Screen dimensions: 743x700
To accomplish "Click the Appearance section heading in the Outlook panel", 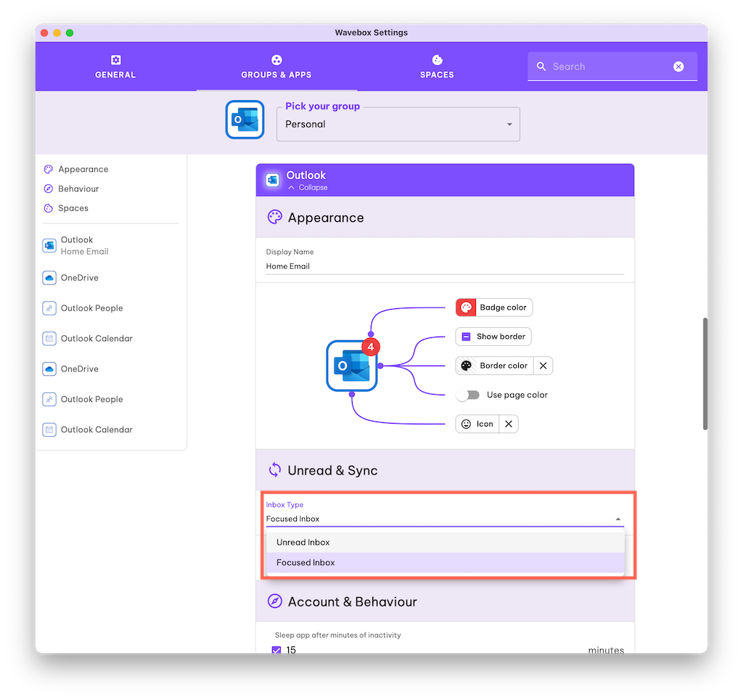I will [326, 218].
